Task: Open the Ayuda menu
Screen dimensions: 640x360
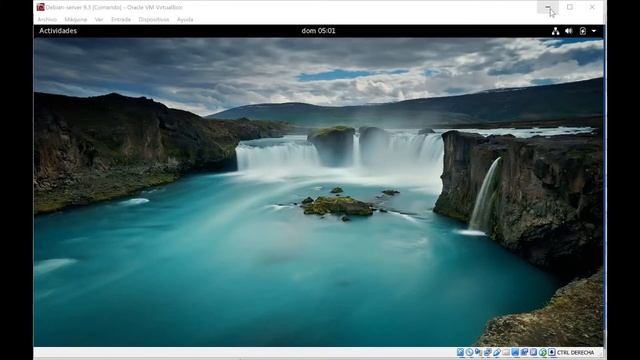Action: coord(185,20)
